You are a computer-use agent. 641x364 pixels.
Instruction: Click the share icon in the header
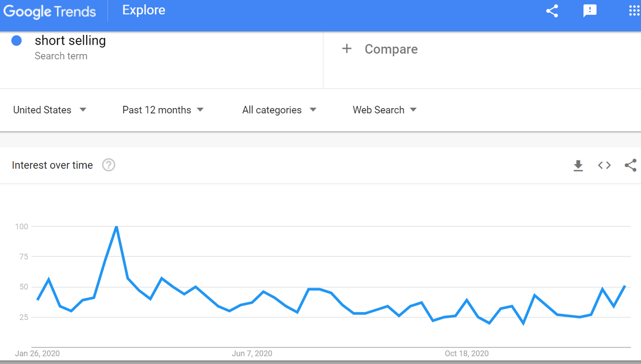tap(552, 11)
